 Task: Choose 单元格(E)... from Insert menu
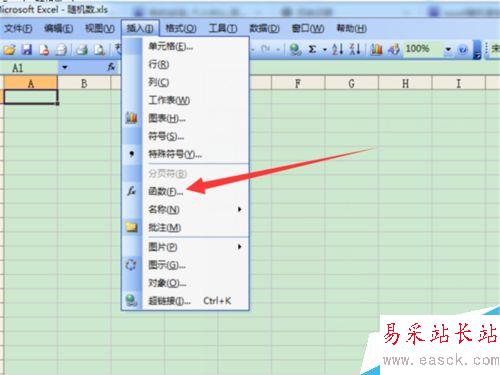point(196,47)
